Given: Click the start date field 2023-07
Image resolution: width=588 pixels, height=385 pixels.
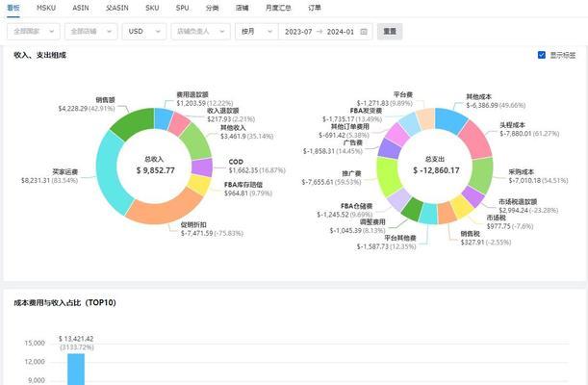Looking at the screenshot, I should point(298,32).
